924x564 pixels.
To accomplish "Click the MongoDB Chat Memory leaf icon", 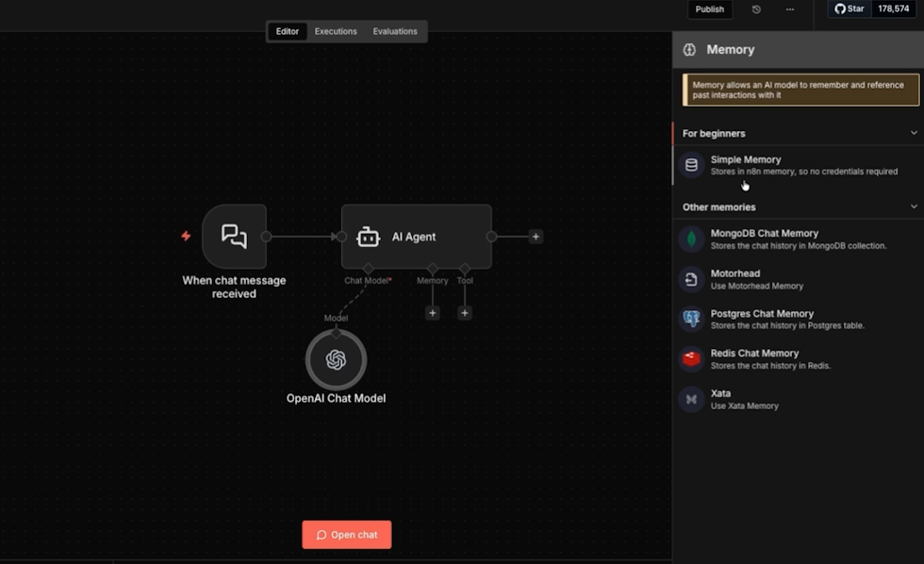I will click(691, 240).
